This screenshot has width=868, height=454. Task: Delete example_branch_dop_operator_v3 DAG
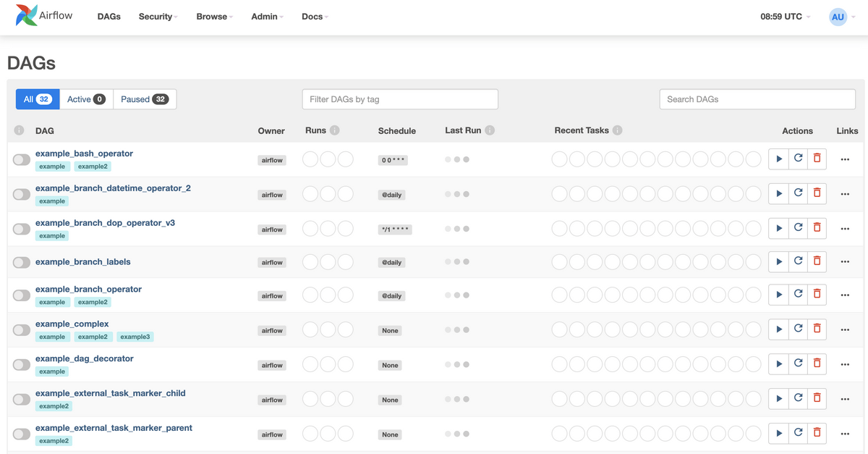817,228
